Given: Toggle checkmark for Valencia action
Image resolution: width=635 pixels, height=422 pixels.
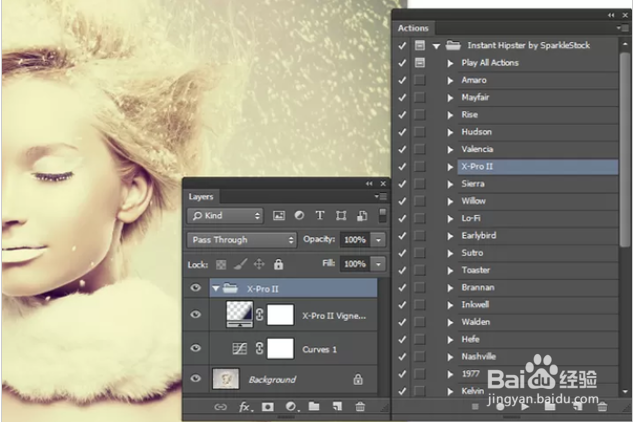Looking at the screenshot, I should (x=402, y=149).
